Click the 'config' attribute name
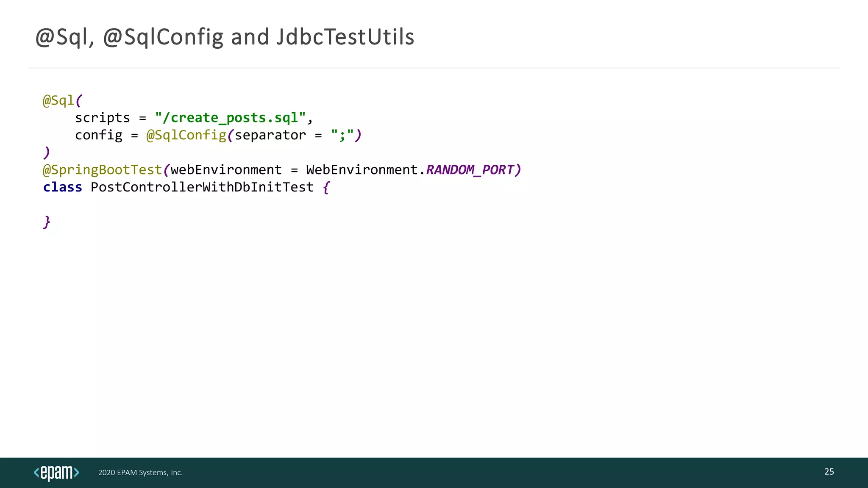 (x=98, y=136)
